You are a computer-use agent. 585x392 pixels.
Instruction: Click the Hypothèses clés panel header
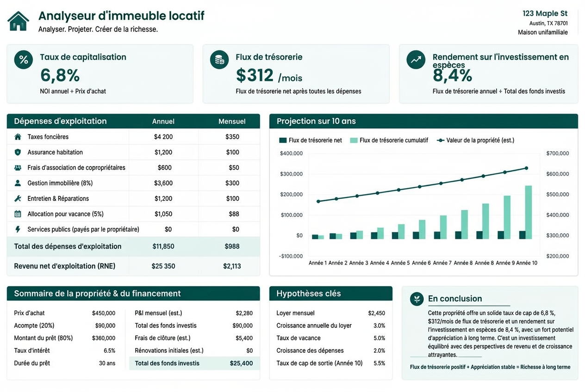(331, 294)
